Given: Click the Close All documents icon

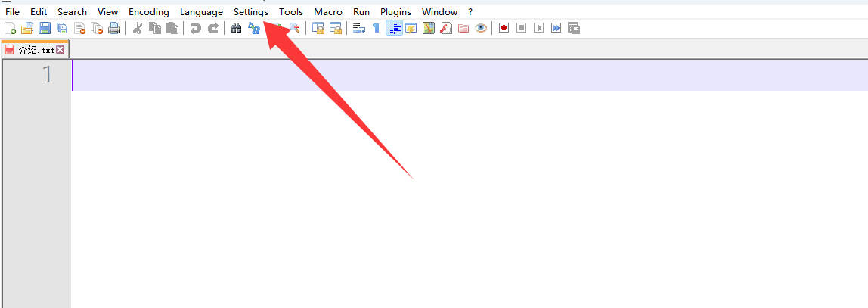Looking at the screenshot, I should click(x=97, y=28).
